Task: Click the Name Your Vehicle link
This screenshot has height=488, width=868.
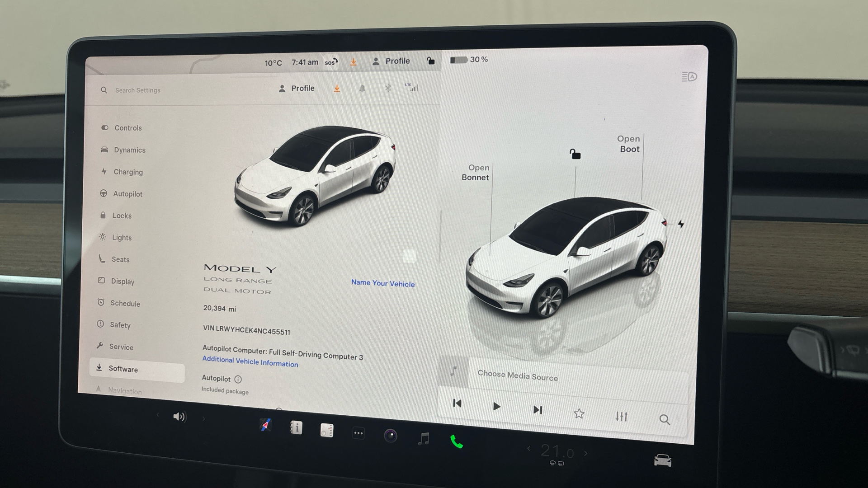Action: pos(382,283)
